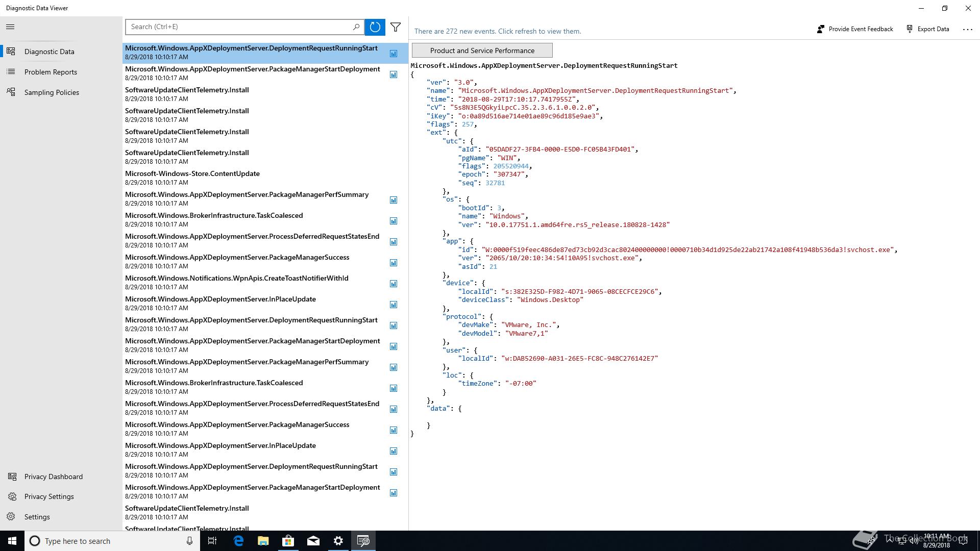Click chart icon beside second TaskCoalesced event
This screenshot has width=980, height=551.
394,388
